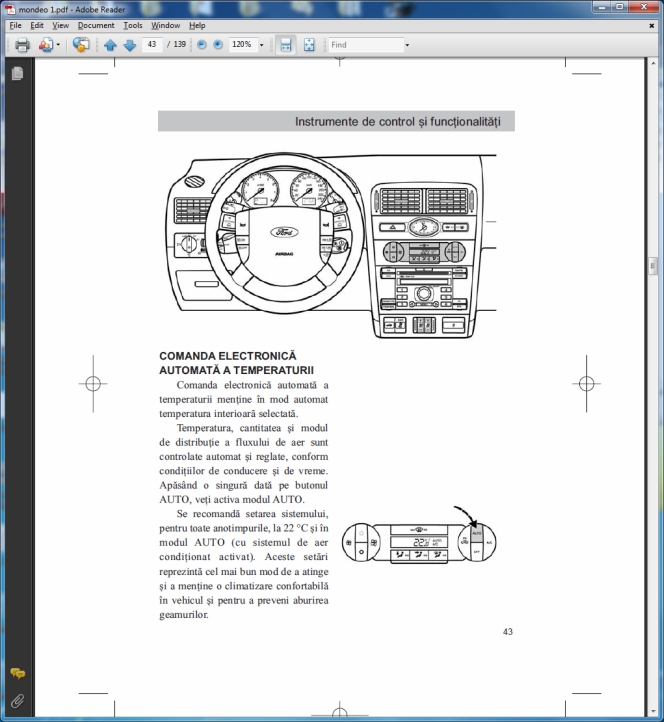
Task: Toggle single full page view mode
Action: [x=309, y=45]
